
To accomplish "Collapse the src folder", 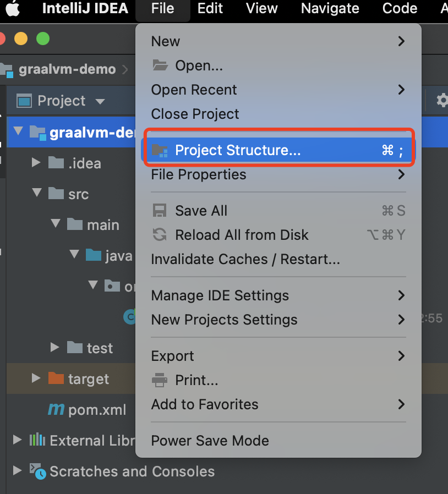I will tap(37, 193).
